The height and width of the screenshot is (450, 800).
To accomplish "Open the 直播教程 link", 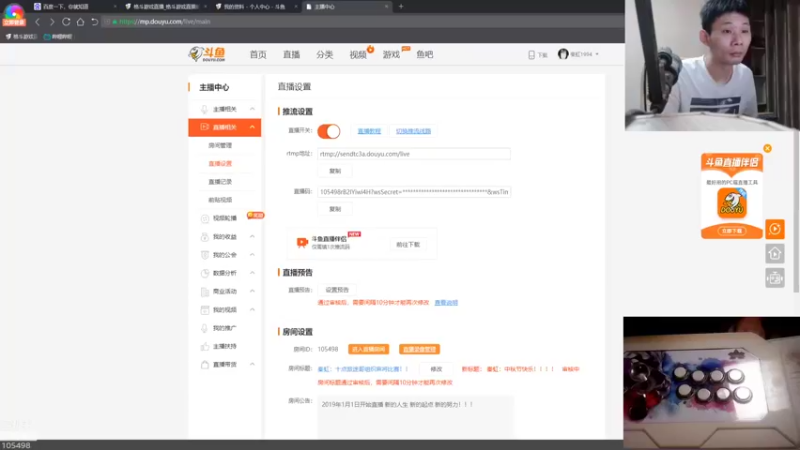I will pos(369,131).
